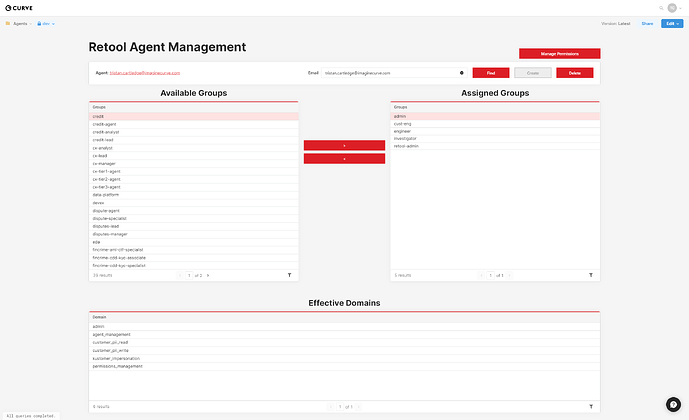The width and height of the screenshot is (689, 420).
Task: Click the Domain column header
Action: pyautogui.click(x=344, y=317)
